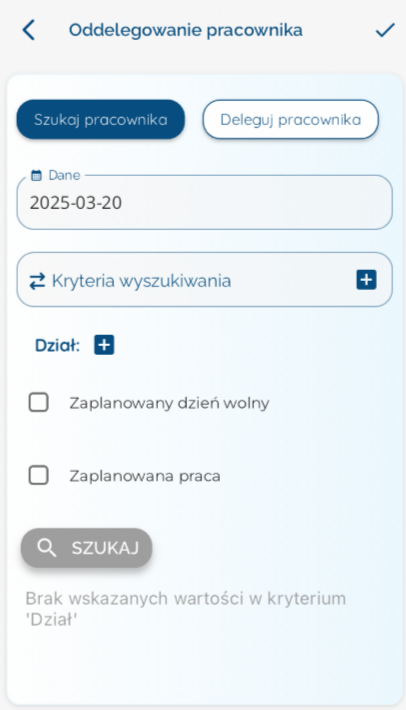Tick the Zaplanowana praca checkbox
Image resolution: width=406 pixels, height=710 pixels.
tap(38, 475)
